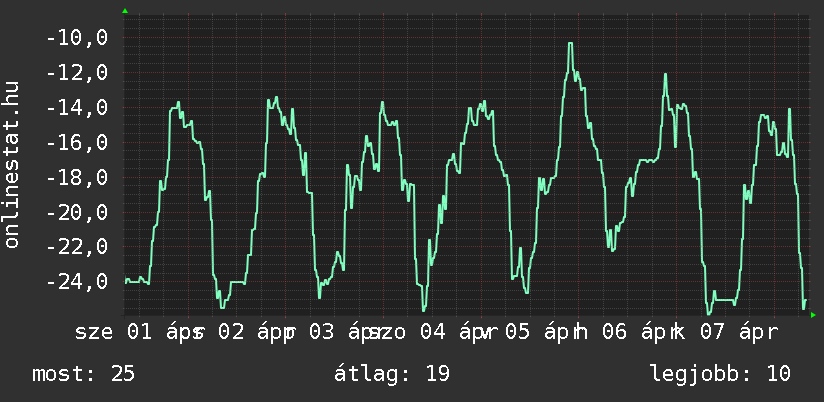Viewport: 824px width, 402px height.
Task: Click the -22,0 Y-axis label
Action: click(76, 247)
